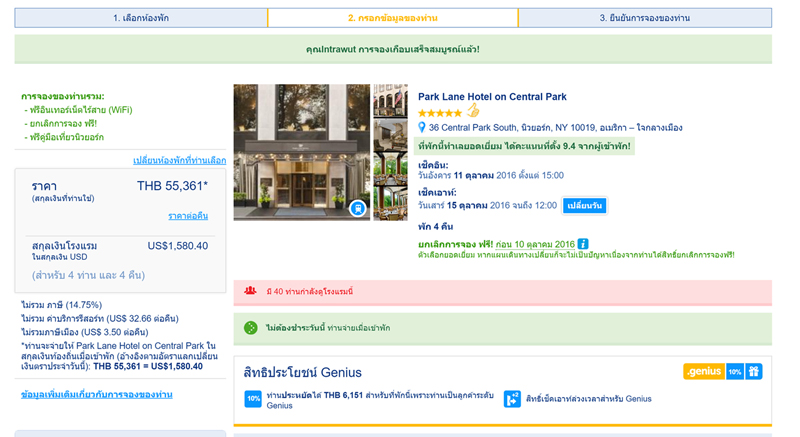This screenshot has width=800, height=437.
Task: Go to step 1 room selection tab
Action: point(141,18)
